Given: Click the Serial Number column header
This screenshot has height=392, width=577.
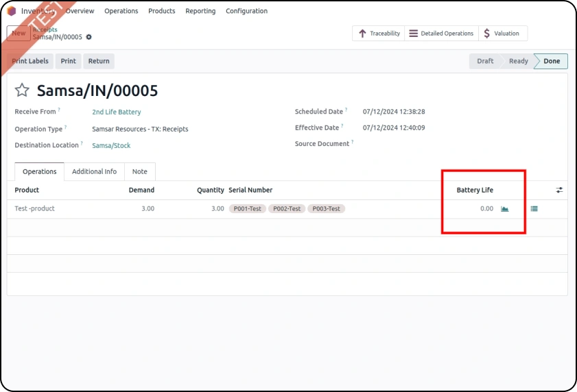Looking at the screenshot, I should (x=250, y=190).
